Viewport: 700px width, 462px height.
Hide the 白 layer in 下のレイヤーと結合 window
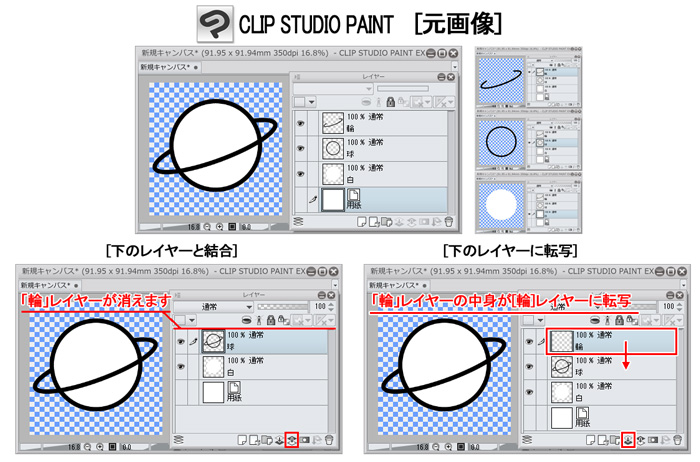click(180, 366)
